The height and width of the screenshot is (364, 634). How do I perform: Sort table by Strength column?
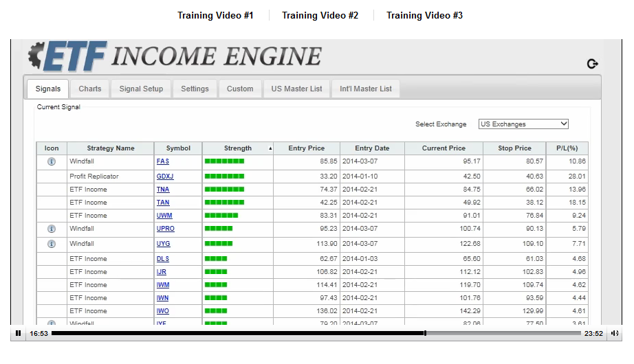(x=238, y=148)
